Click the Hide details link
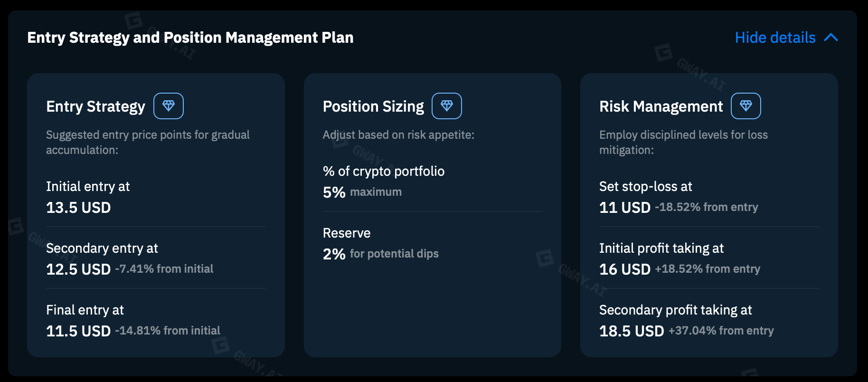868x382 pixels. point(775,38)
